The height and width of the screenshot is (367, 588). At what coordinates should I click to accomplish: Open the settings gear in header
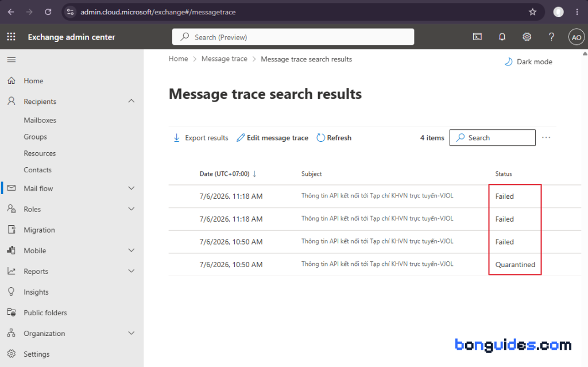pos(527,37)
